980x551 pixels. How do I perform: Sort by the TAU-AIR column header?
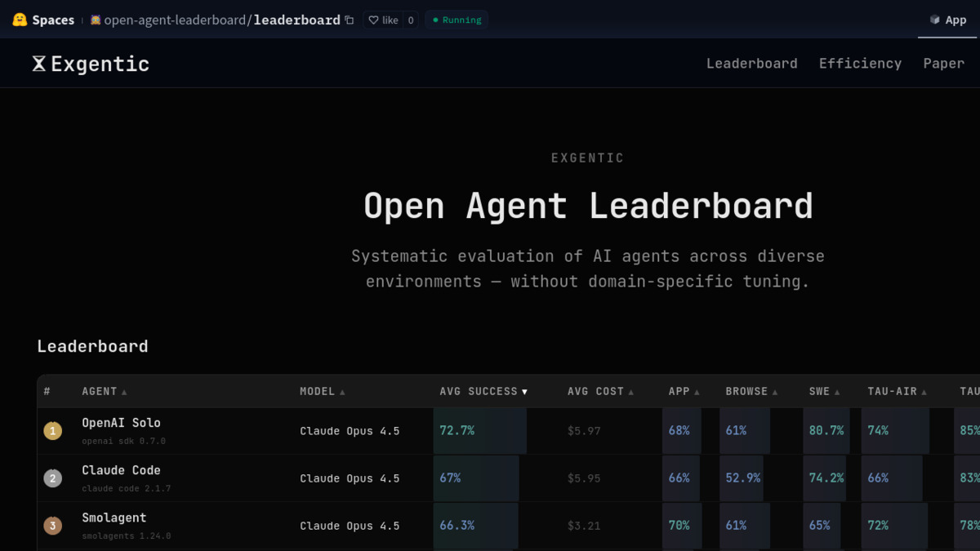pos(898,392)
